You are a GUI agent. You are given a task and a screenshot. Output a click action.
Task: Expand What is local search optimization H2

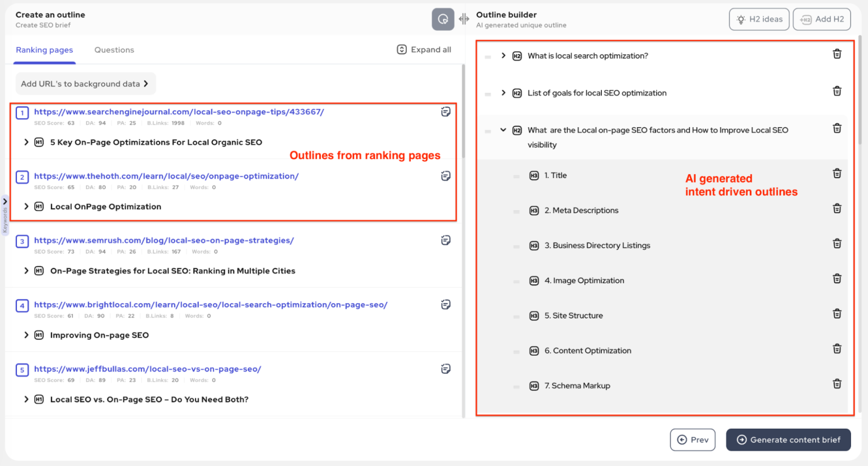click(x=504, y=55)
